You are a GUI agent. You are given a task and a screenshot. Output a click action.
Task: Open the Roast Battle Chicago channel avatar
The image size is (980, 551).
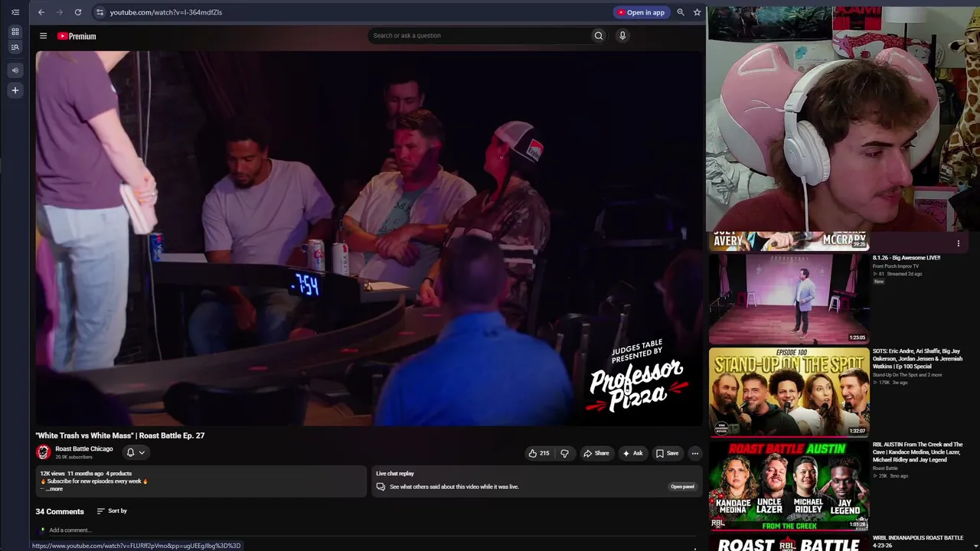pos(43,452)
